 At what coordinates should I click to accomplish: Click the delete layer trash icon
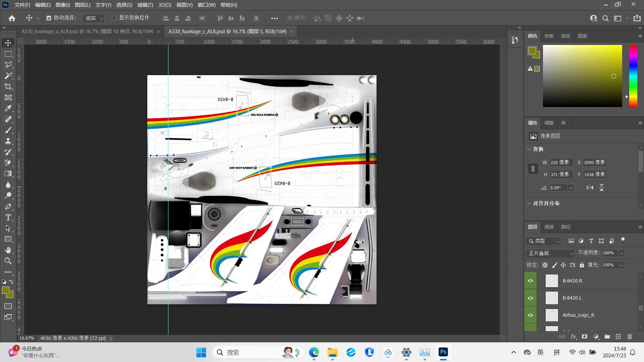[630, 337]
